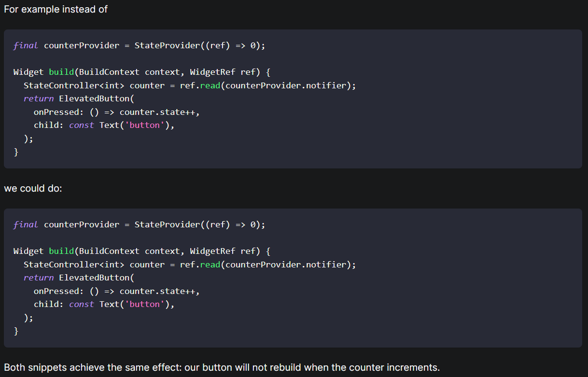This screenshot has height=377, width=588.
Task: Click 'final' keyword in second code block
Action: point(25,224)
